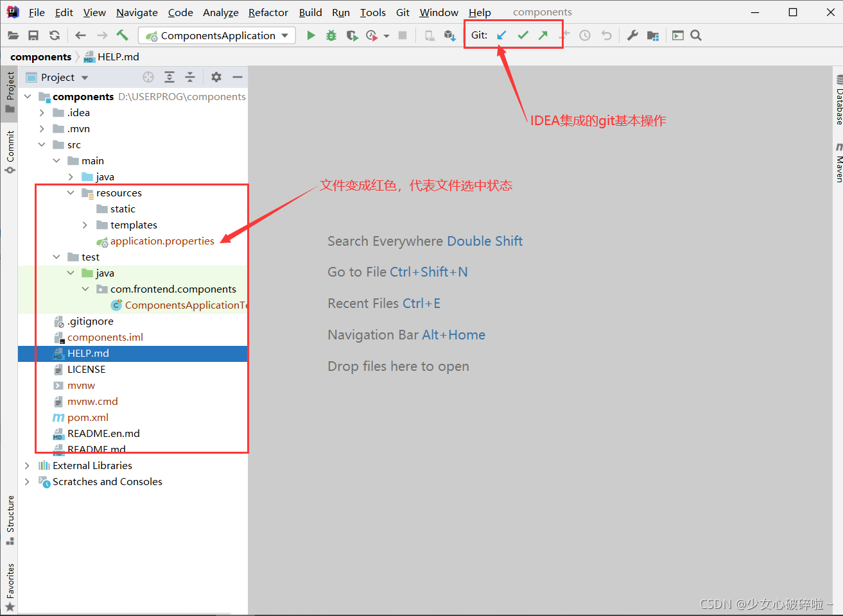Click the Collapse All icon in the Project panel
Image resolution: width=843 pixels, height=616 pixels.
(190, 77)
